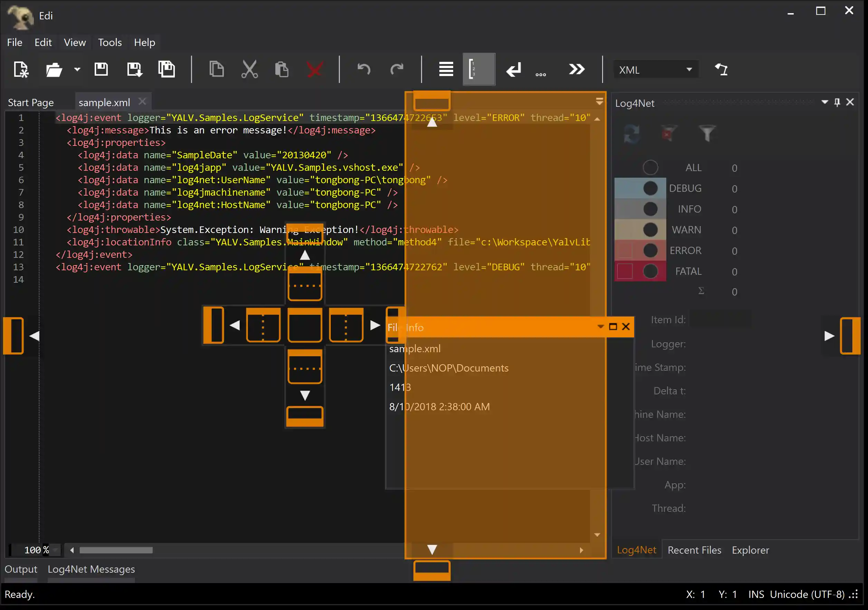
Task: Create a new document with the toolbar icon
Action: tap(21, 69)
